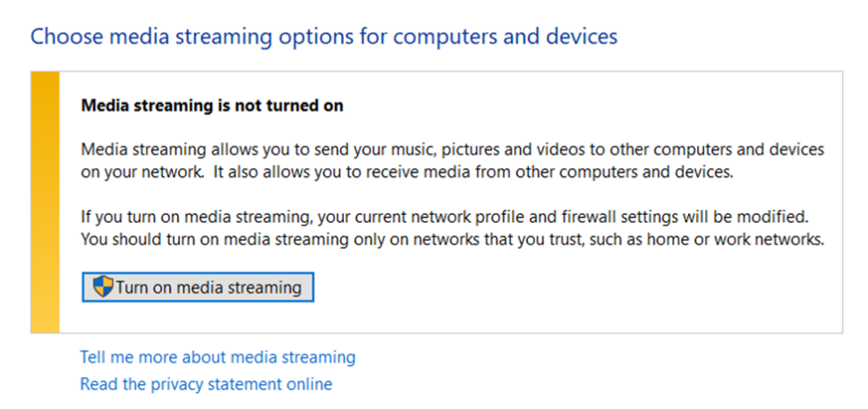Click the words on your network
The width and height of the screenshot is (868, 409).
pyautogui.click(x=141, y=172)
